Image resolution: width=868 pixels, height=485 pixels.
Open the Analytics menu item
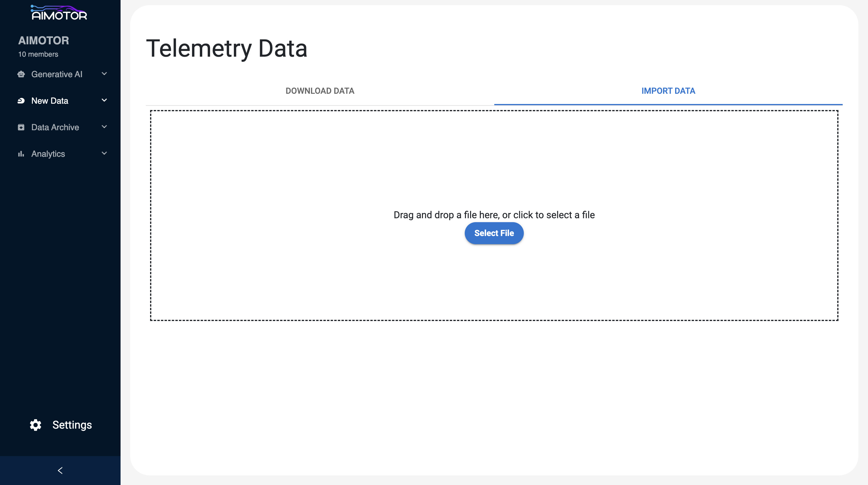(x=48, y=154)
